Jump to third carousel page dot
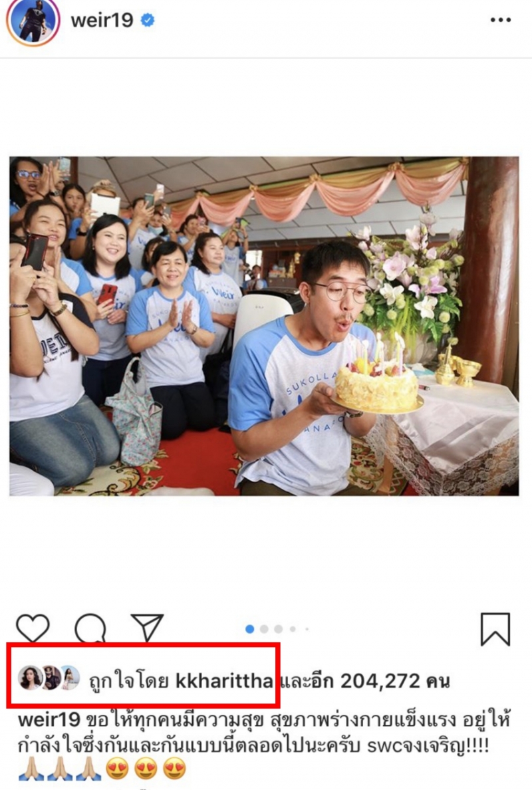This screenshot has height=790, width=532. tap(278, 629)
